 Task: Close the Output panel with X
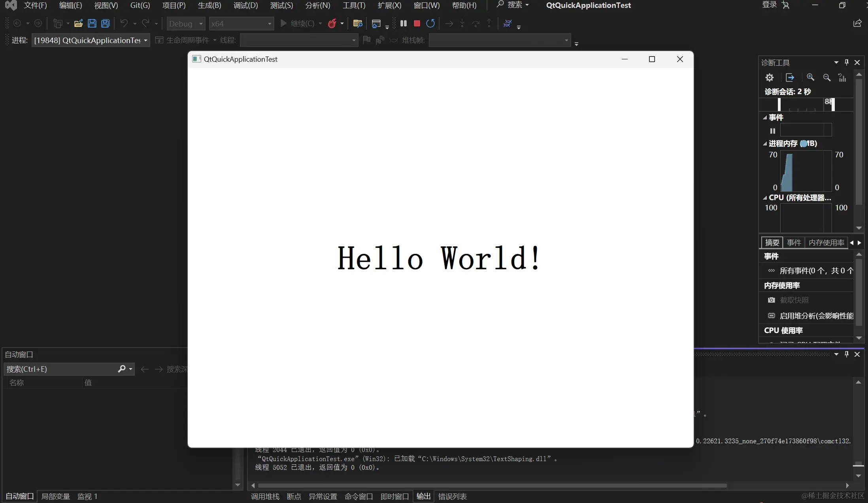point(857,354)
